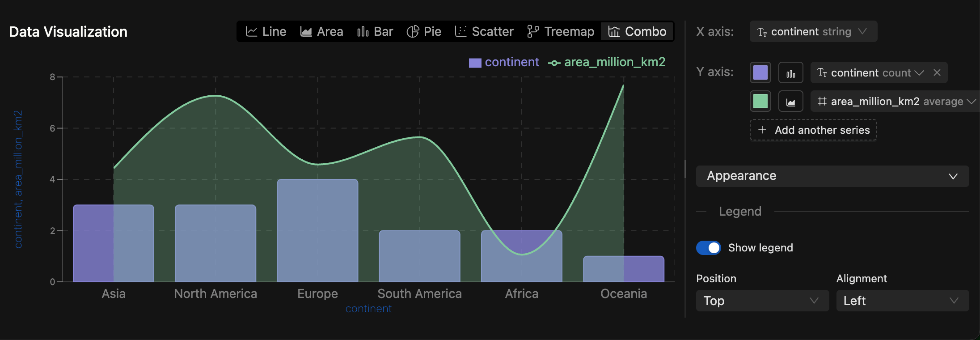Click the 'Oceania' x-axis label

[x=624, y=293]
